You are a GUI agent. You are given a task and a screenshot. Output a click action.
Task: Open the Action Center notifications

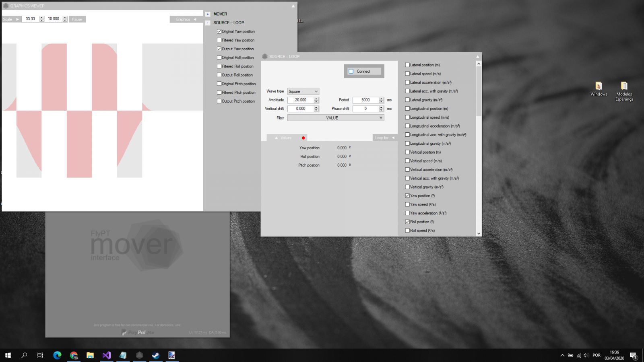(634, 356)
